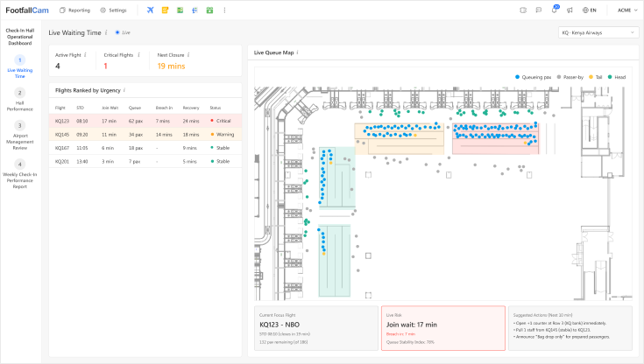Click the Live Risk Join wait card
Viewport: 644px width, 364px height.
[443, 328]
